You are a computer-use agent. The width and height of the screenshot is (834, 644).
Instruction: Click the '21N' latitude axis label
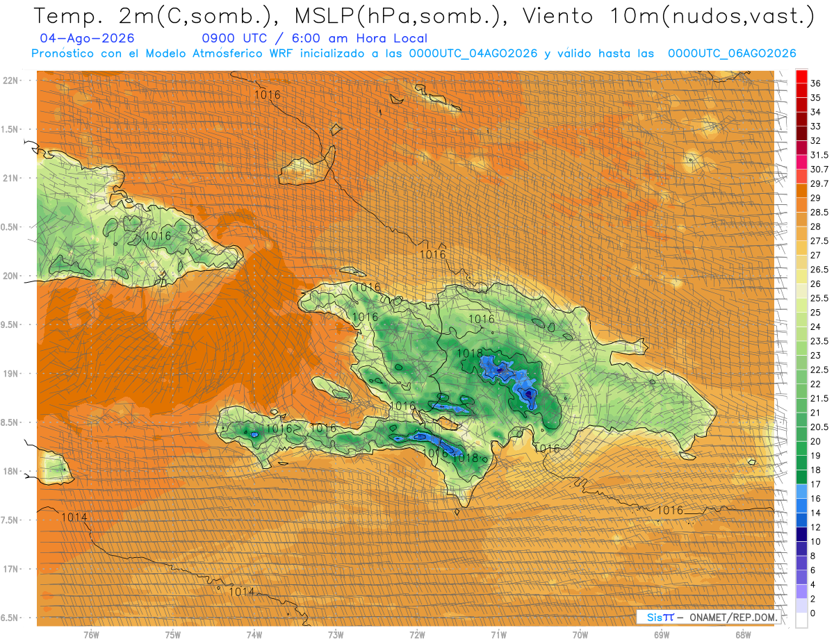click(x=12, y=179)
